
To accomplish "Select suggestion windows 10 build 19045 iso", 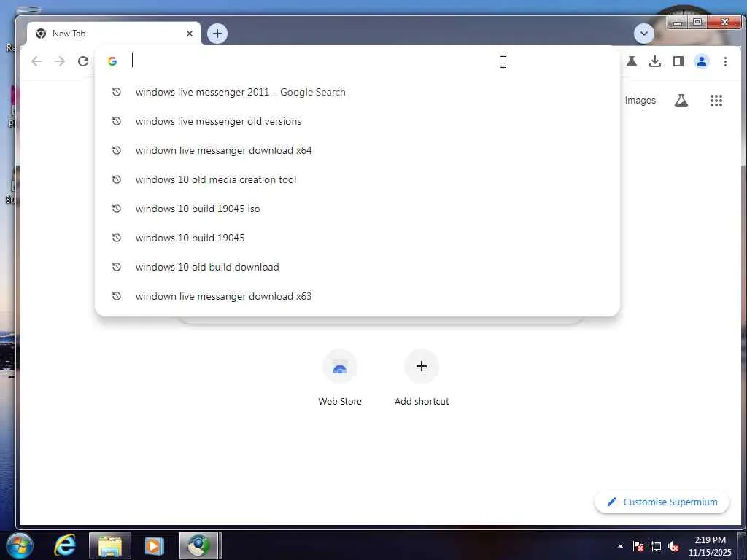I will 357,208.
